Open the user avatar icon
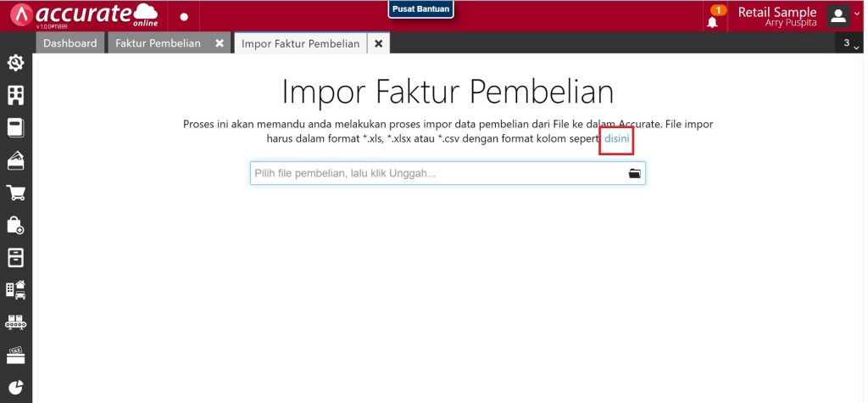 (838, 16)
